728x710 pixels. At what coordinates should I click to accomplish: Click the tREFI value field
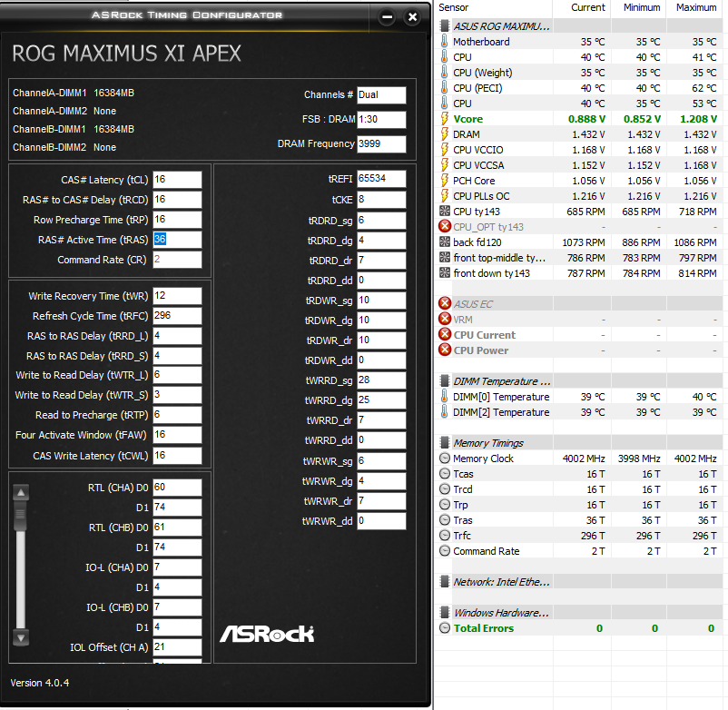(x=381, y=179)
